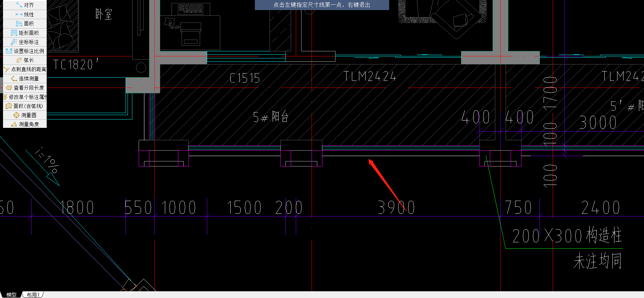This screenshot has height=298, width=644.
Task: Select the 3900 dimension text
Action: pos(396,207)
